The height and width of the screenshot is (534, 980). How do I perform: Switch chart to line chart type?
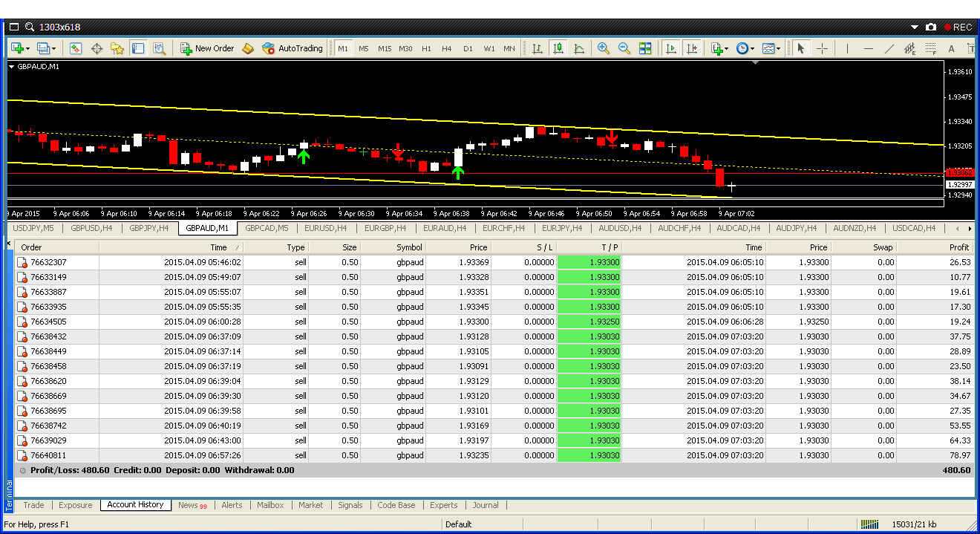[x=578, y=48]
